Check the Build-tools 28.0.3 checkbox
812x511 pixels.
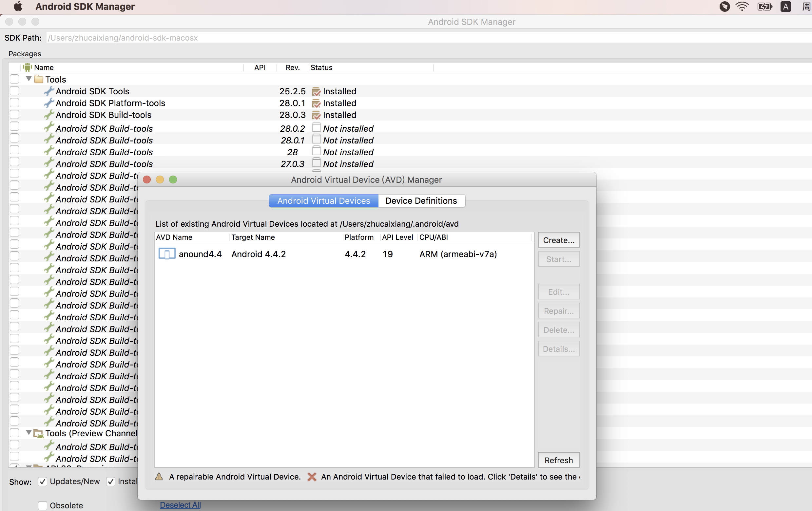tap(14, 115)
